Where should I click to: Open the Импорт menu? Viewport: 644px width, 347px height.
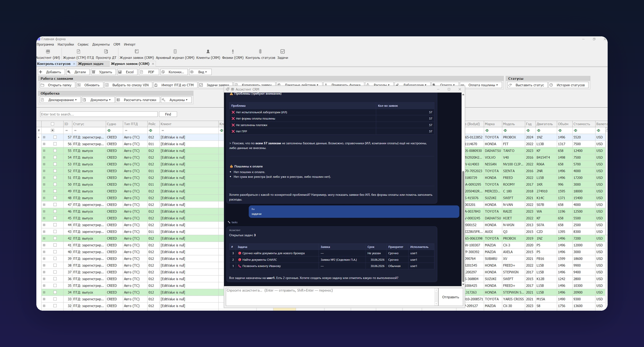(130, 44)
